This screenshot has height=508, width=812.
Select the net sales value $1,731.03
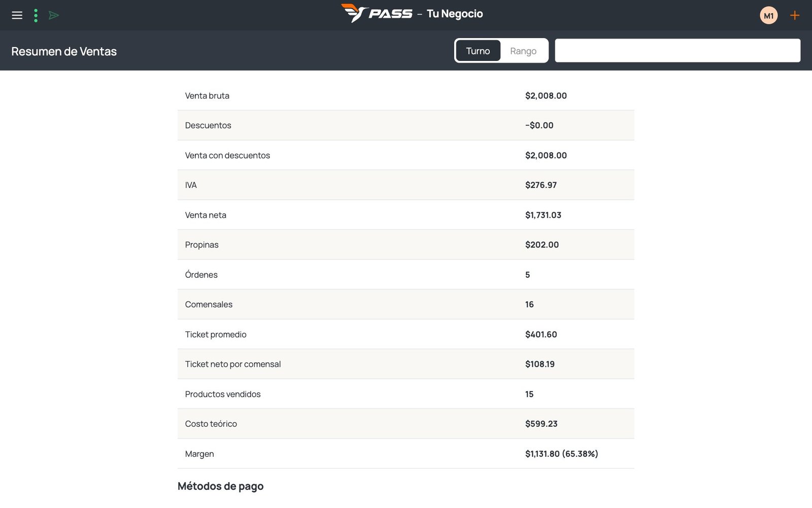(x=543, y=215)
